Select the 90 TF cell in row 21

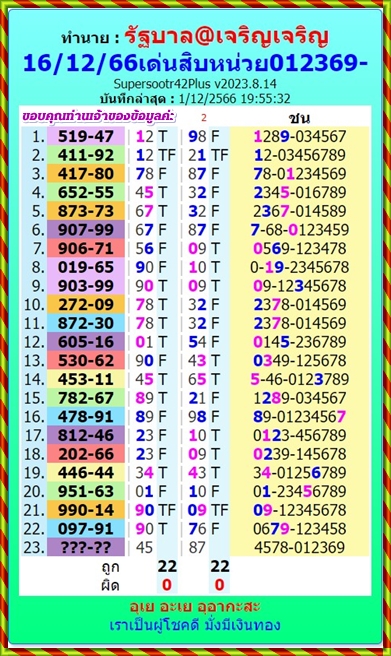(x=155, y=510)
